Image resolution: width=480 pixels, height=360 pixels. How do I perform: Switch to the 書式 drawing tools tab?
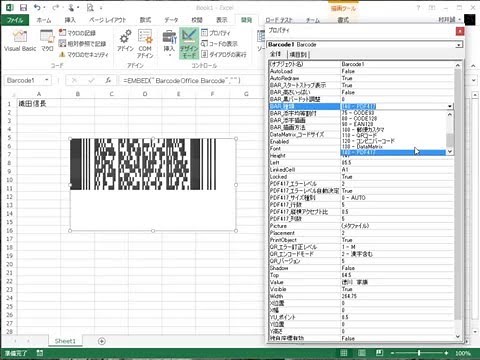(x=343, y=20)
